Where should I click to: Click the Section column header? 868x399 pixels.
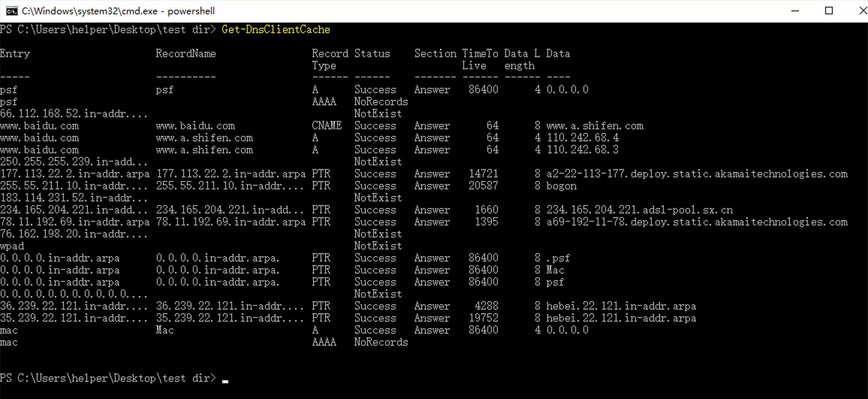(x=435, y=54)
